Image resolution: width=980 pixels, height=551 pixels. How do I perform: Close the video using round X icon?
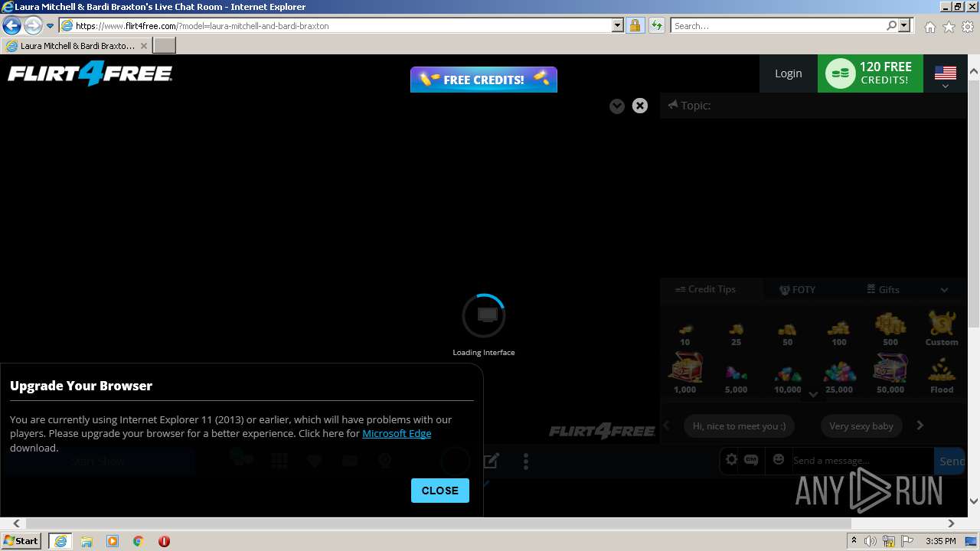(640, 106)
